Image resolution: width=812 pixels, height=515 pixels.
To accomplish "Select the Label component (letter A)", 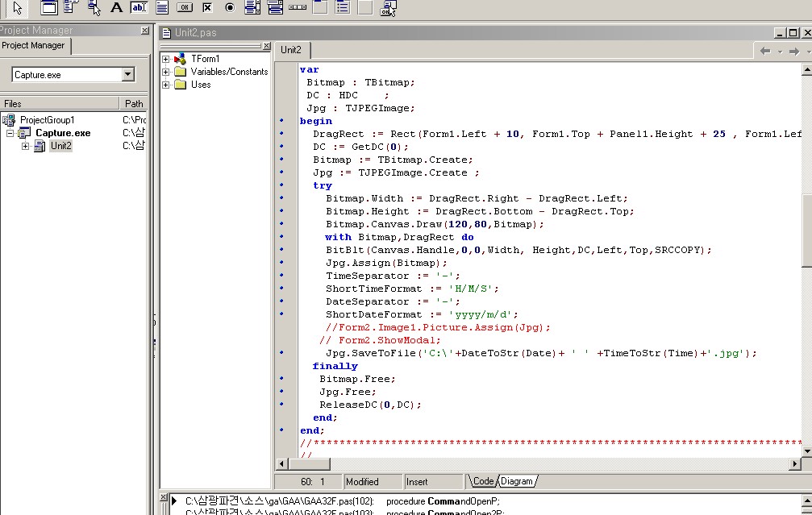I will (x=116, y=8).
